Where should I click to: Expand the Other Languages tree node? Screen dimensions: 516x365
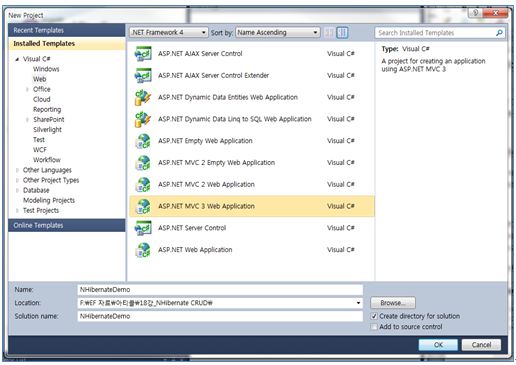pyautogui.click(x=17, y=170)
